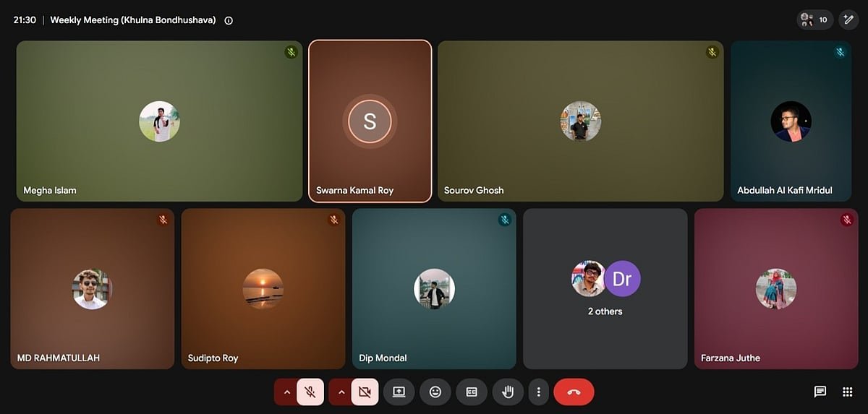Screen dimensions: 868x414
Task: Open the in-call chat panel
Action: (820, 392)
